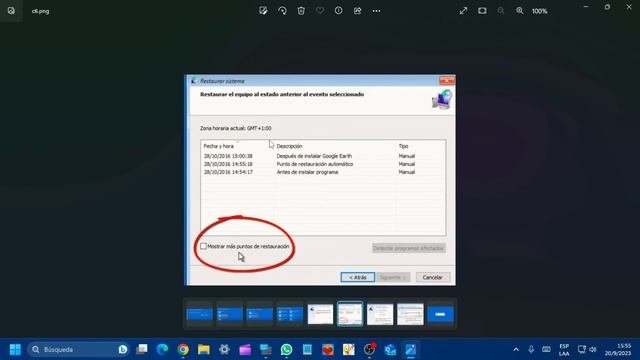Image resolution: width=640 pixels, height=360 pixels.
Task: Click the 'Siguiente >' button in the dialog
Action: (x=393, y=277)
